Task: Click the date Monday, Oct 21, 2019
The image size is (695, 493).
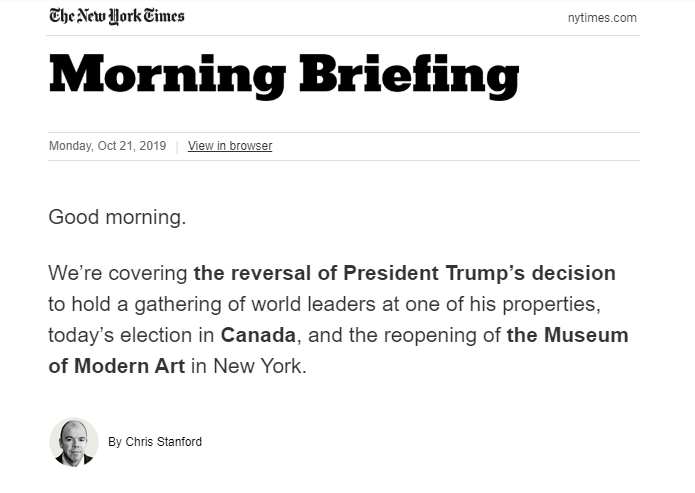Action: [x=107, y=146]
